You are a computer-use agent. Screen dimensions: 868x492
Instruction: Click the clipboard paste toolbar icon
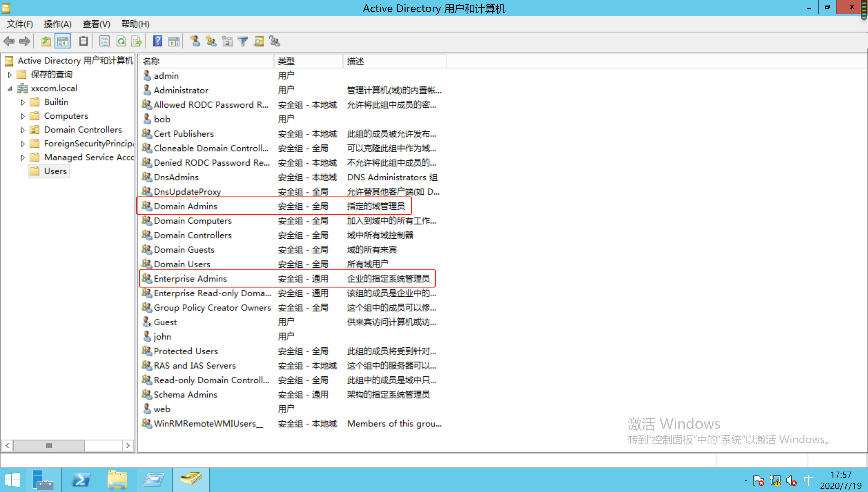(x=83, y=41)
